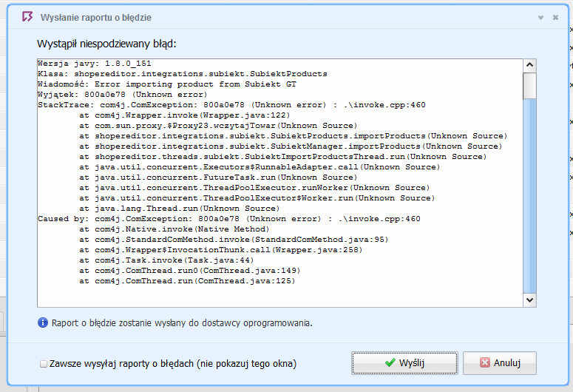
Task: Click the 'Caused by: com4j.ComException' line
Action: coord(229,219)
